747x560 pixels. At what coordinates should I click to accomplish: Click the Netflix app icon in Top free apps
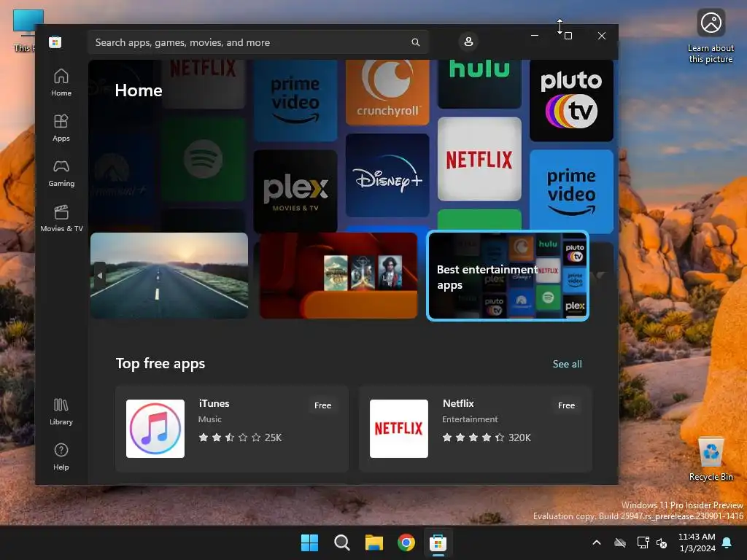click(x=399, y=429)
